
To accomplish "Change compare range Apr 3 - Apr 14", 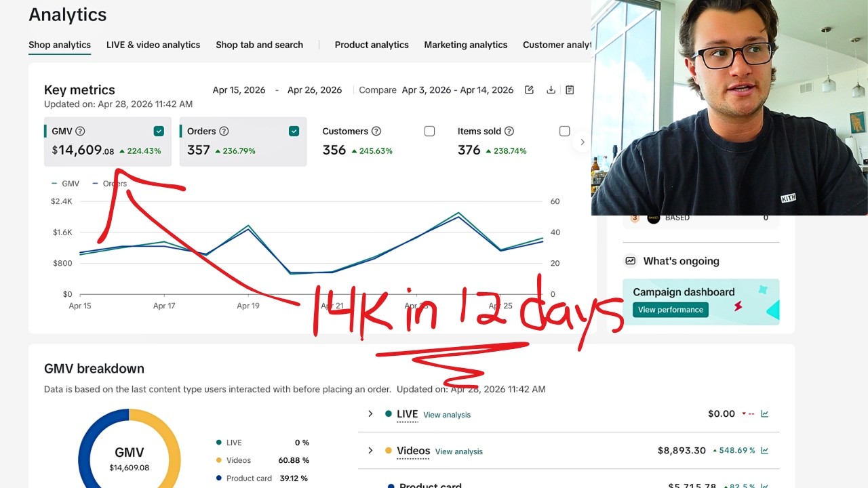I will [x=458, y=90].
